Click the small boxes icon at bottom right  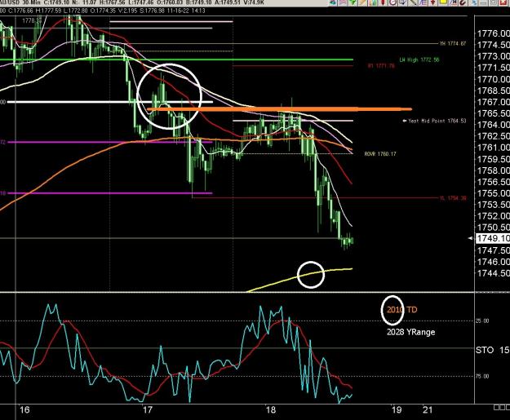click(x=502, y=407)
